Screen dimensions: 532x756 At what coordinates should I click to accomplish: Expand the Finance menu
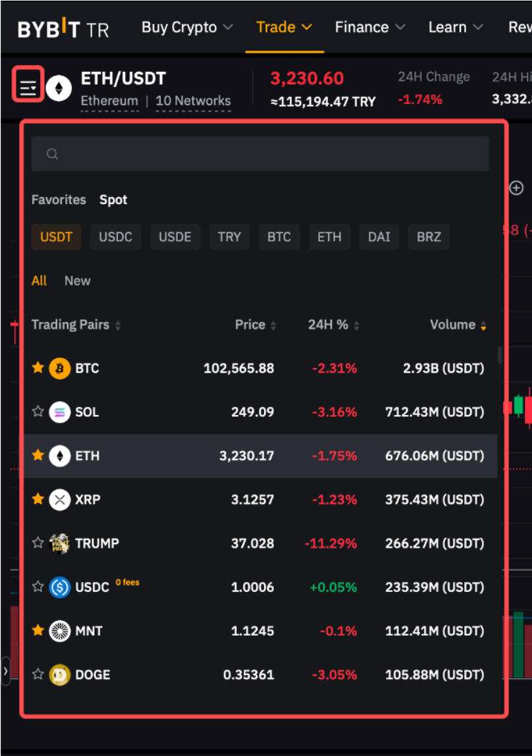[370, 28]
